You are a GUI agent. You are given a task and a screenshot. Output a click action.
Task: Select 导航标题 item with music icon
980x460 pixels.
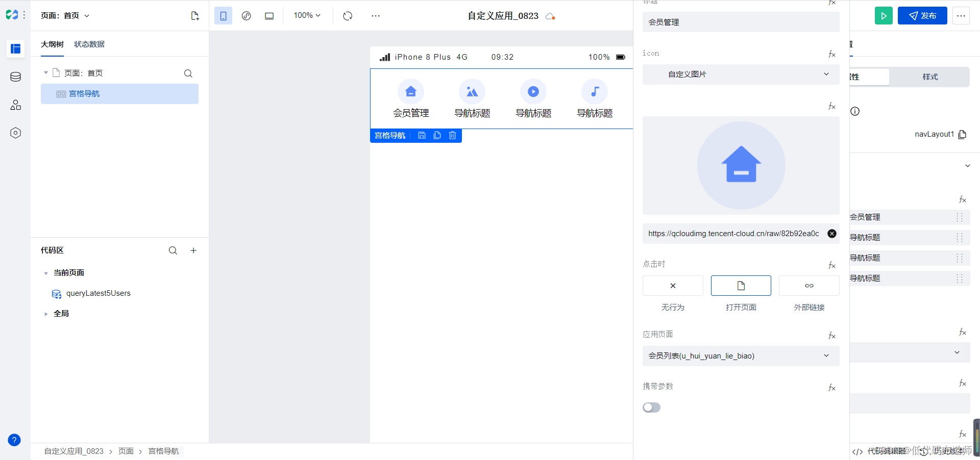pyautogui.click(x=595, y=99)
